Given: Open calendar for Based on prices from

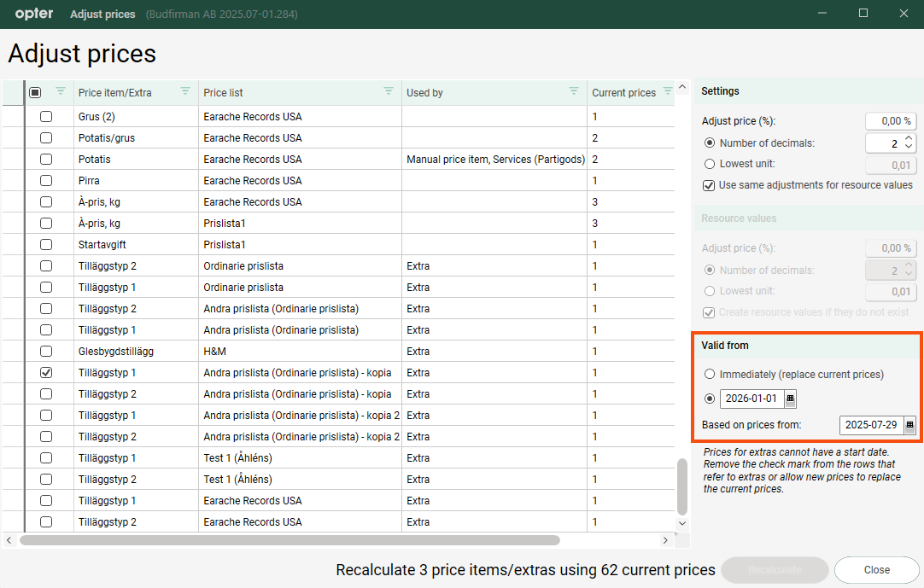Looking at the screenshot, I should pyautogui.click(x=909, y=425).
